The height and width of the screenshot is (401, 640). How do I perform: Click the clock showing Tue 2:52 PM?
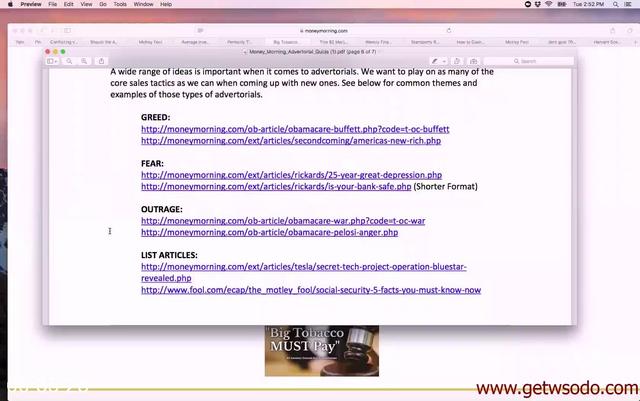coord(588,4)
